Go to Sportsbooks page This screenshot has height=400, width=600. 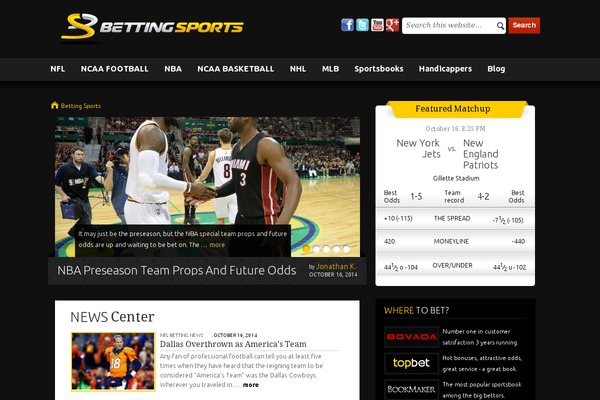(x=378, y=69)
